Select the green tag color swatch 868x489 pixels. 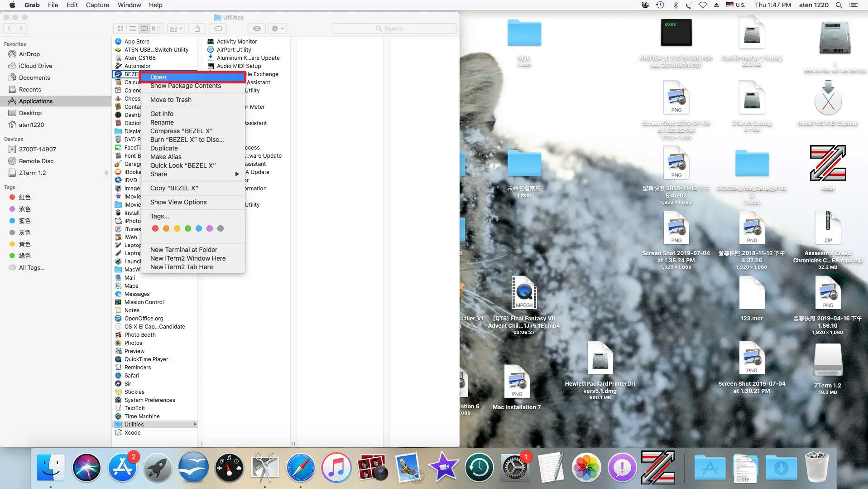click(188, 228)
